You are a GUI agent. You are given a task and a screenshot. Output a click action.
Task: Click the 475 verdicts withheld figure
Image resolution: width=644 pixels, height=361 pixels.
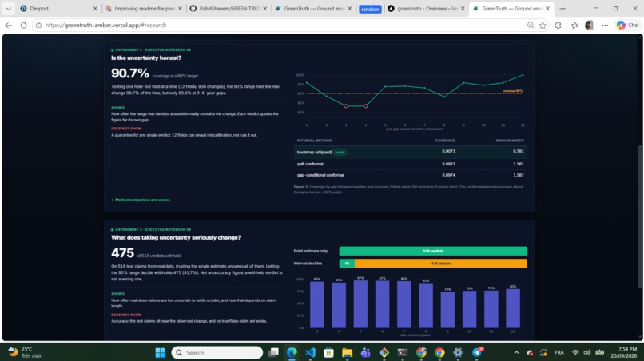pyautogui.click(x=122, y=252)
